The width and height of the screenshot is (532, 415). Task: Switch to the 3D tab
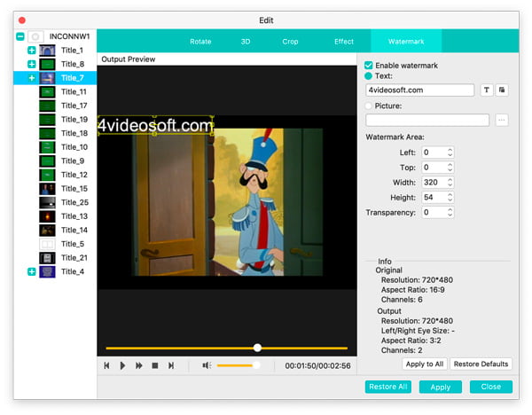click(x=246, y=42)
